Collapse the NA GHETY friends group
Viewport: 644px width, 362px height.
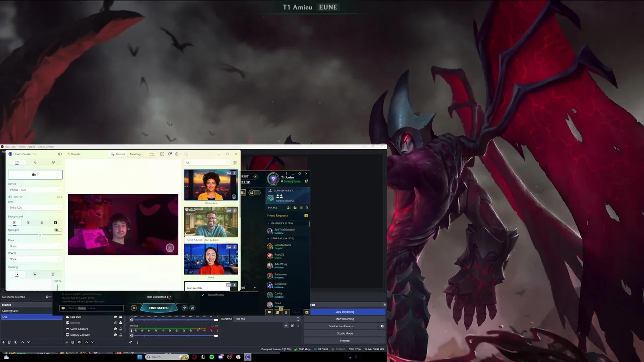click(288, 223)
